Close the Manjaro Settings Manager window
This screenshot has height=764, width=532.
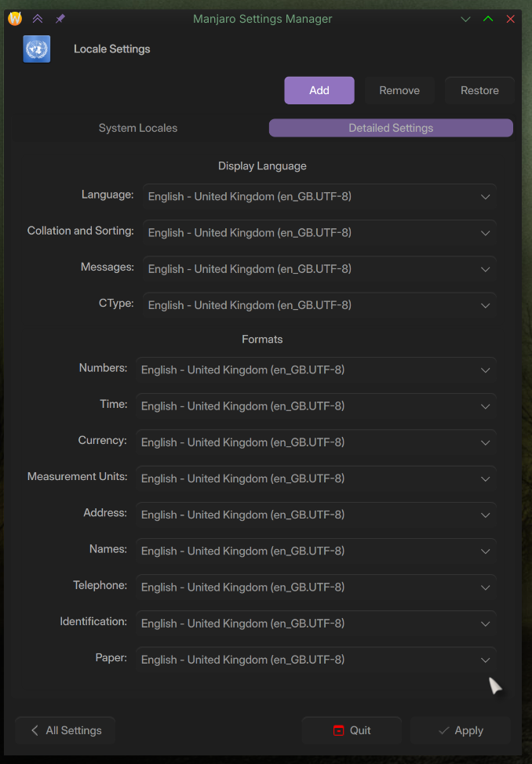pos(511,19)
